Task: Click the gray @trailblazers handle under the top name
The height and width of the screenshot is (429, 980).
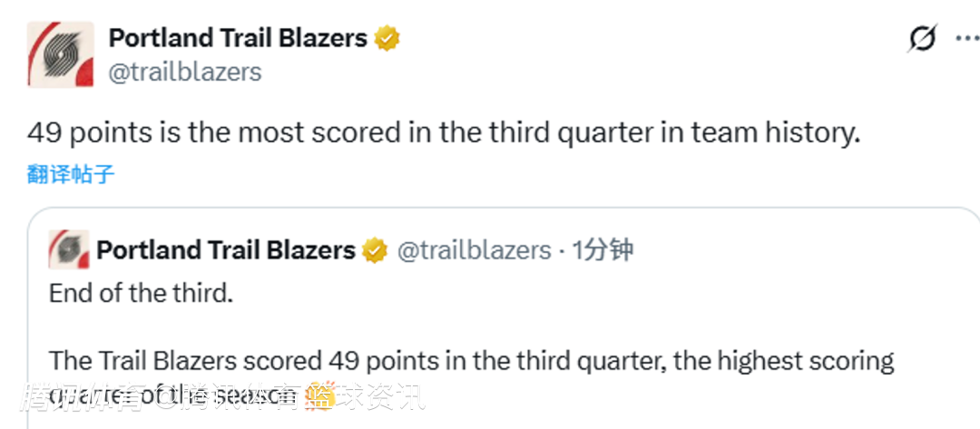Action: [185, 73]
